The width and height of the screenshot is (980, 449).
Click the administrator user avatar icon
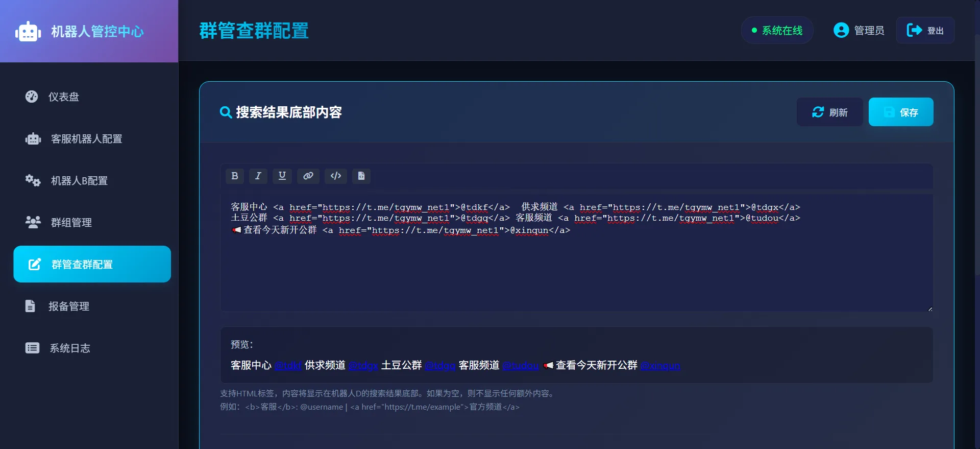(841, 31)
